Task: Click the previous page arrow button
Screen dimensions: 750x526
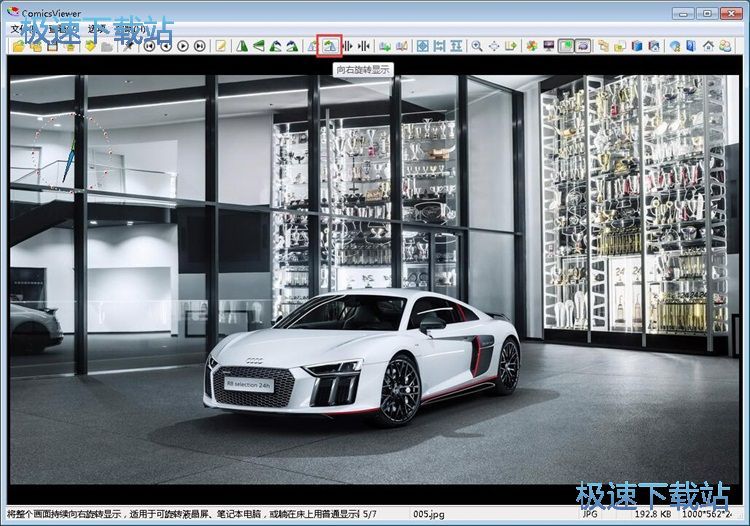Action: (166, 46)
